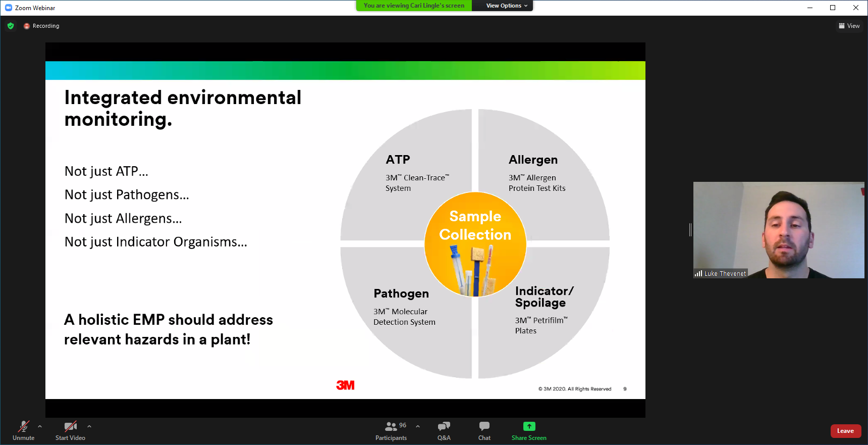This screenshot has height=445, width=868.
Task: Click the 'Integrated environmental monitoring.' title
Action: (183, 108)
